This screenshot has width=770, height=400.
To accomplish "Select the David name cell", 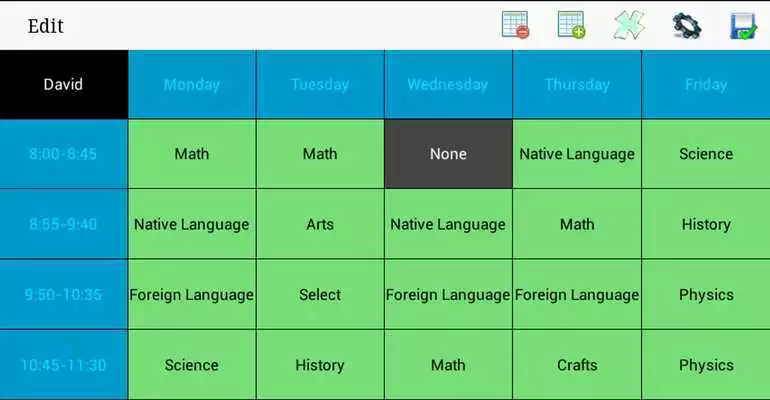I will (x=63, y=84).
